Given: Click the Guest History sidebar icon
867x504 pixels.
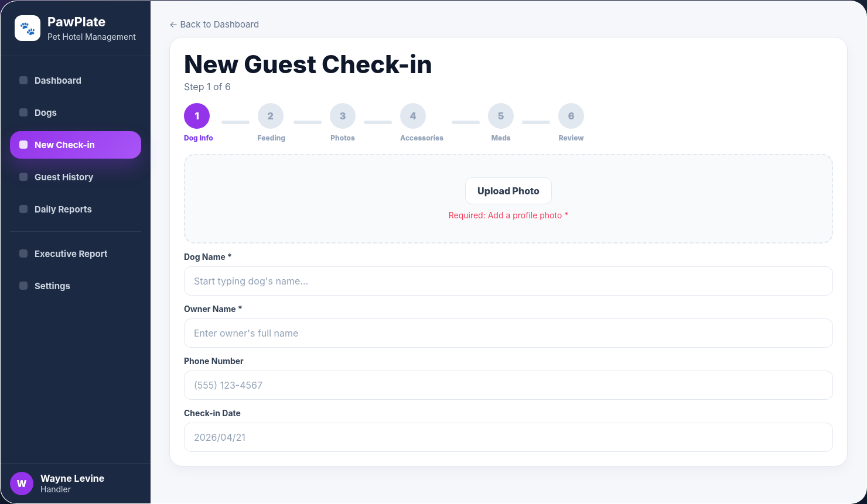Looking at the screenshot, I should click(23, 177).
